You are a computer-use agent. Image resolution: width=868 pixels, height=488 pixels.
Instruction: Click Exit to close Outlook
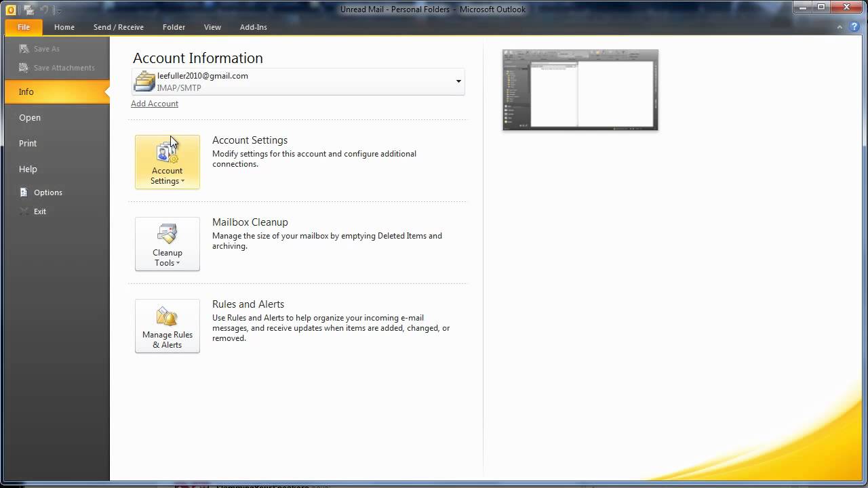point(40,211)
